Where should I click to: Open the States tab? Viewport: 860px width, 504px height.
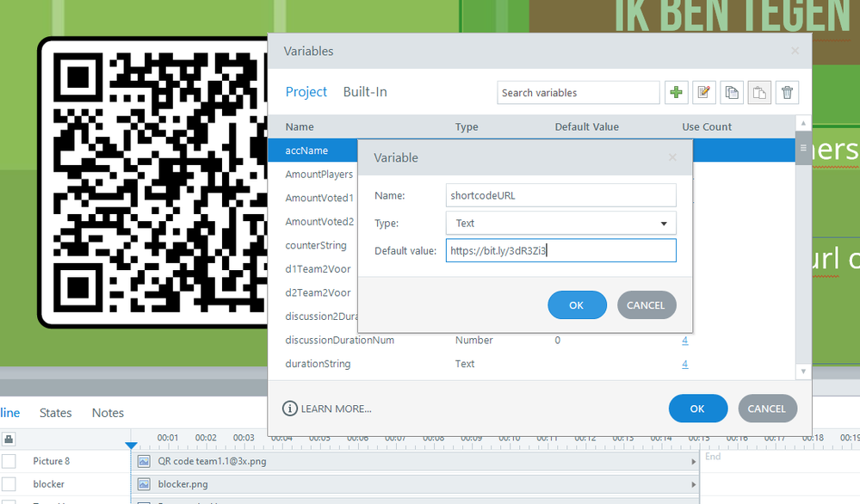pos(55,413)
